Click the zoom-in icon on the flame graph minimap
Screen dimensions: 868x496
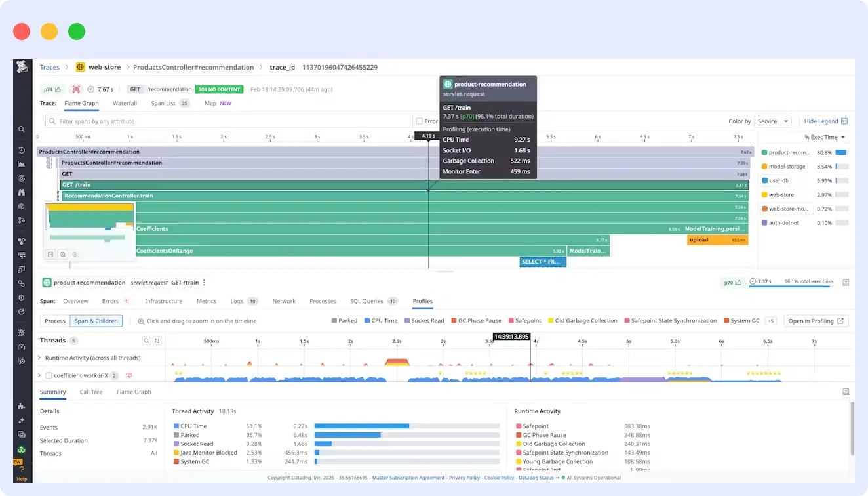75,254
